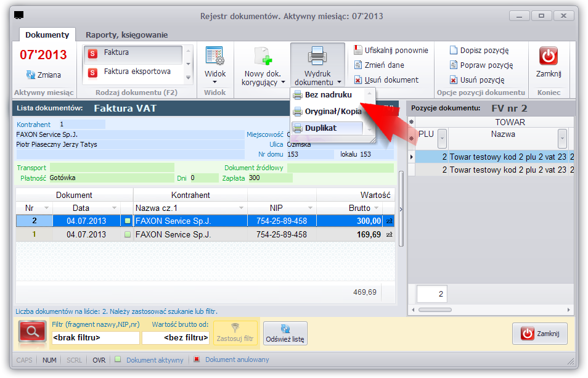
Task: Toggle status square on document 2 row
Action: [128, 221]
